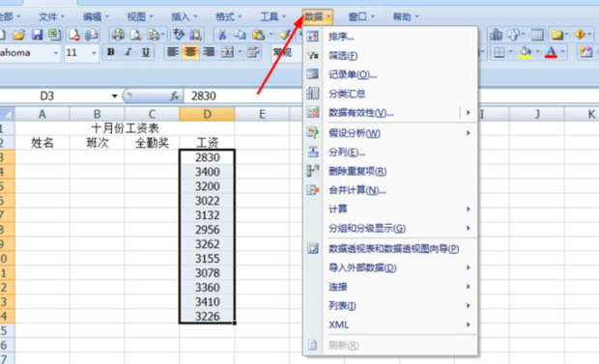This screenshot has width=599, height=364.
Task: Open the 工具 menu
Action: coord(272,16)
